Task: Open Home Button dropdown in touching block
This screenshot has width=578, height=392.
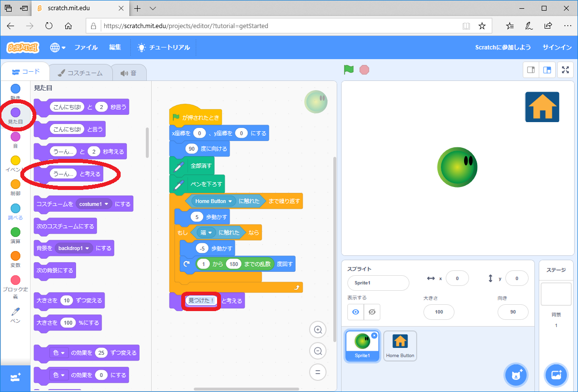Action: [214, 201]
